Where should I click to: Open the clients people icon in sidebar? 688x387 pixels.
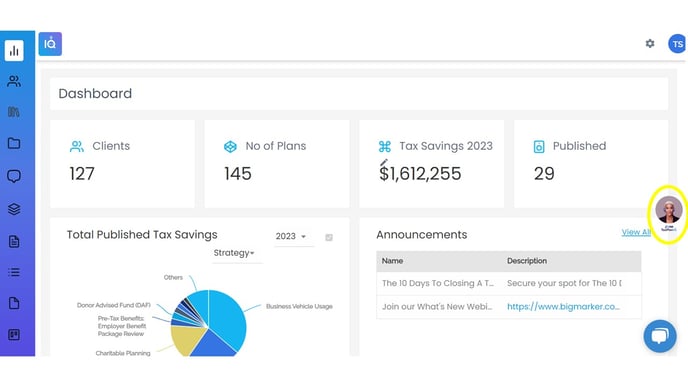coord(14,81)
